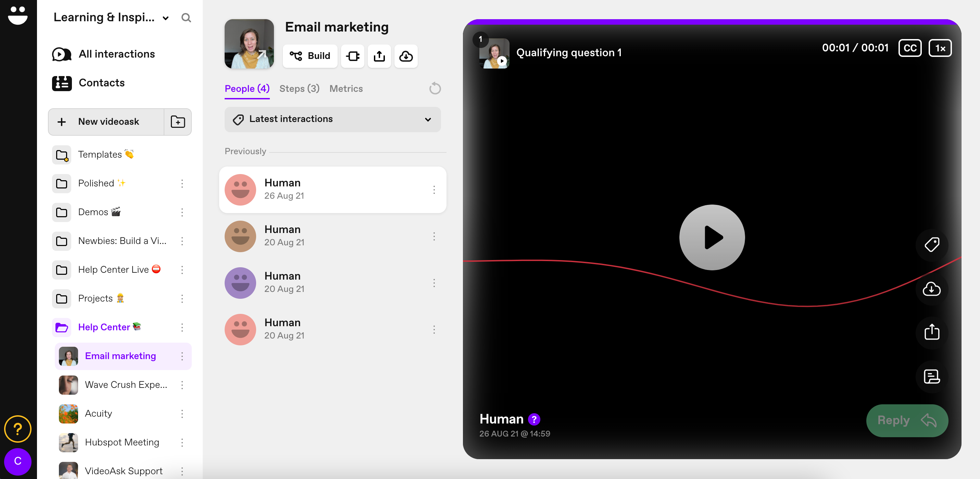Share the response from player
Image resolution: width=980 pixels, height=479 pixels.
(931, 332)
